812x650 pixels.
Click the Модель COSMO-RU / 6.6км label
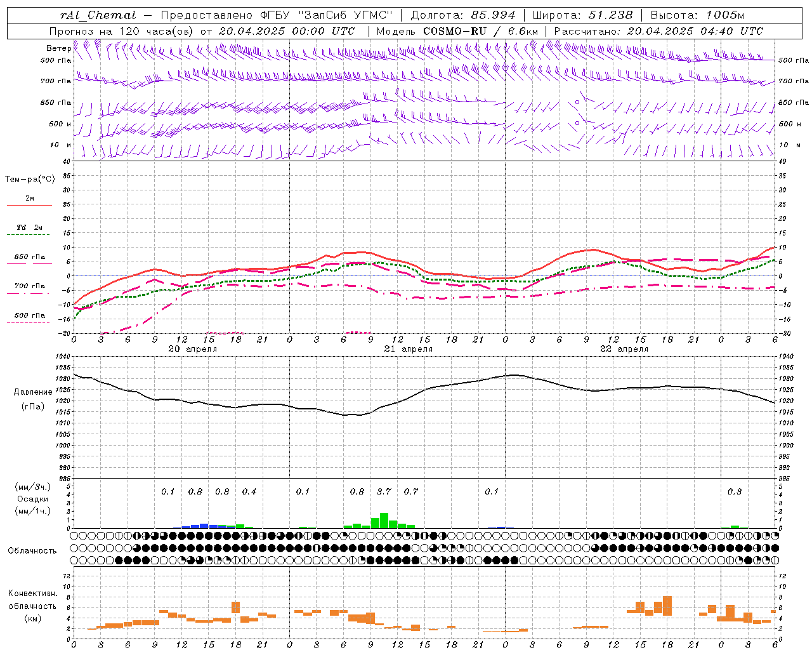(457, 31)
